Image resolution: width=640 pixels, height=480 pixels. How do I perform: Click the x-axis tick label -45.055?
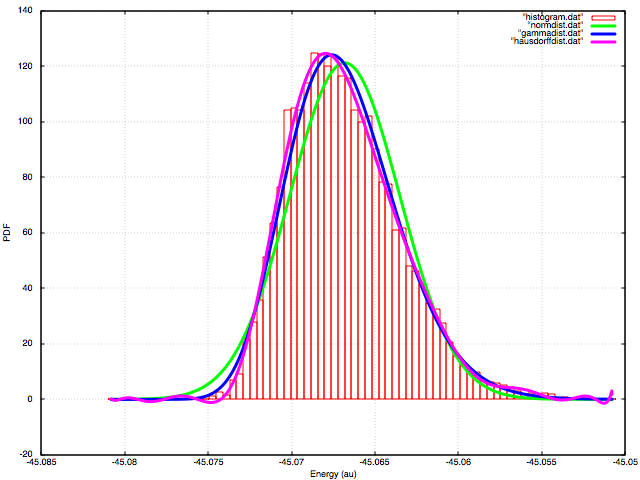coord(542,462)
